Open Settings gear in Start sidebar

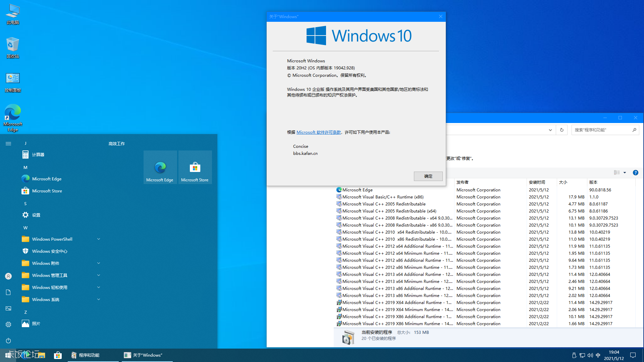click(x=8, y=324)
